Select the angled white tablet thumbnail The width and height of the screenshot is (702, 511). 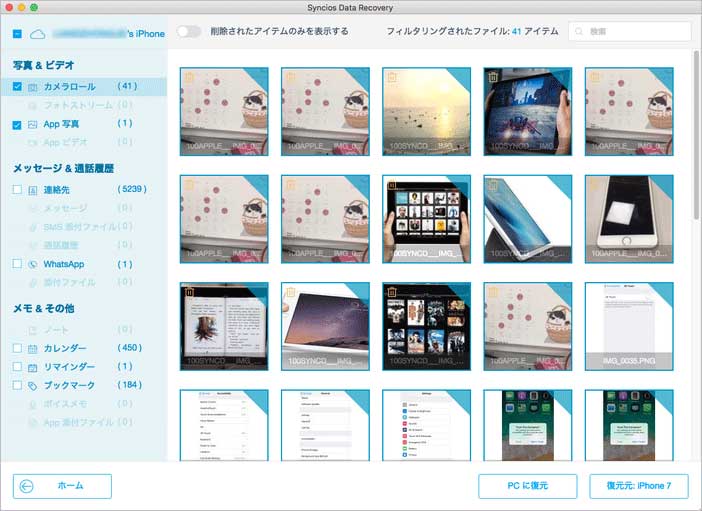[x=528, y=219]
